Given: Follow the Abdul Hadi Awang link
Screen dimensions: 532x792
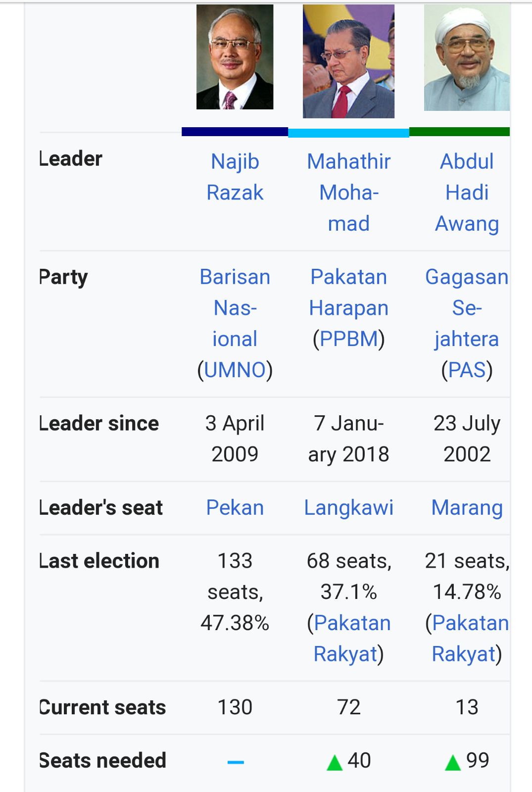Looking at the screenshot, I should 467,192.
